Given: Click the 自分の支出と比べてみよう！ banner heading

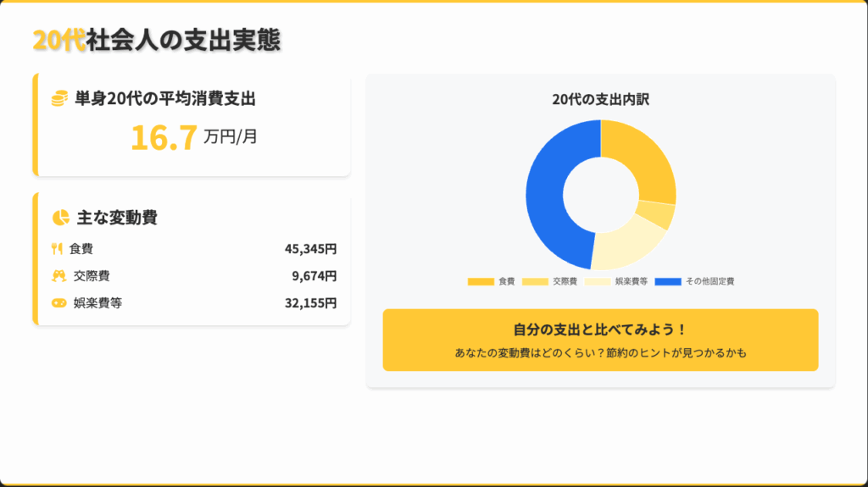Looking at the screenshot, I should click(x=600, y=329).
